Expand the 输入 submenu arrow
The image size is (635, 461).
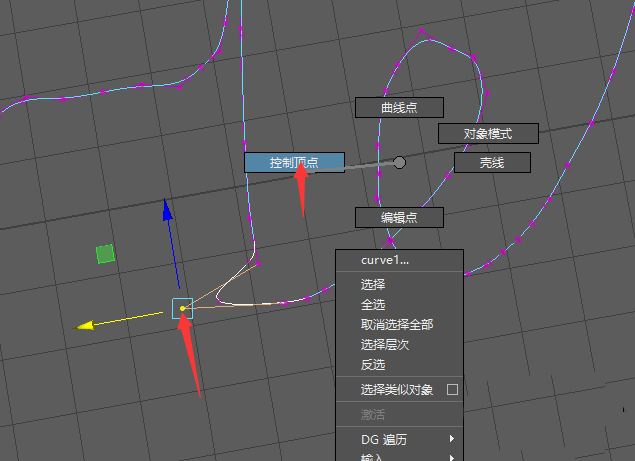[x=452, y=457]
